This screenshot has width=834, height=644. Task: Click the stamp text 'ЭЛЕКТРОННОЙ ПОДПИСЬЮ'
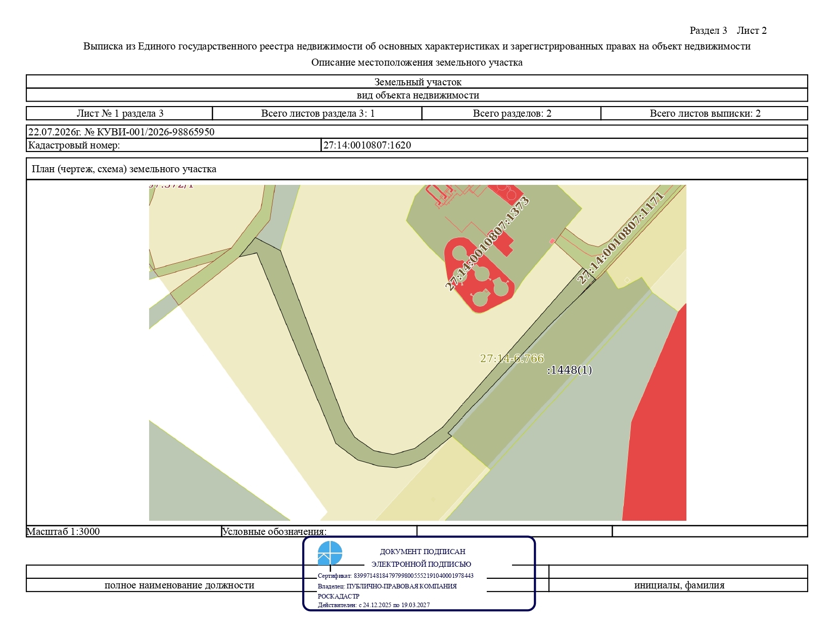pyautogui.click(x=421, y=564)
